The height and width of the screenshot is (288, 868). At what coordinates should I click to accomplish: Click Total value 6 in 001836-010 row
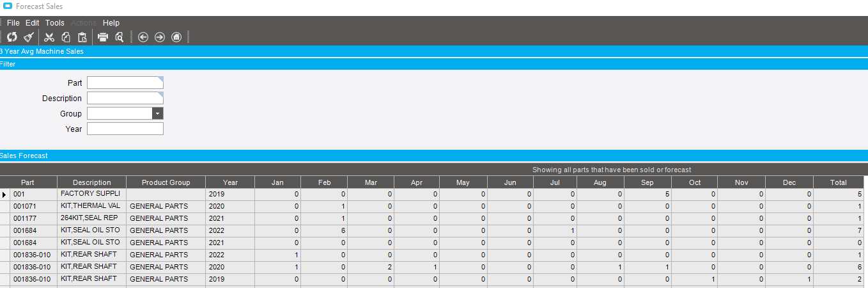tap(839, 267)
